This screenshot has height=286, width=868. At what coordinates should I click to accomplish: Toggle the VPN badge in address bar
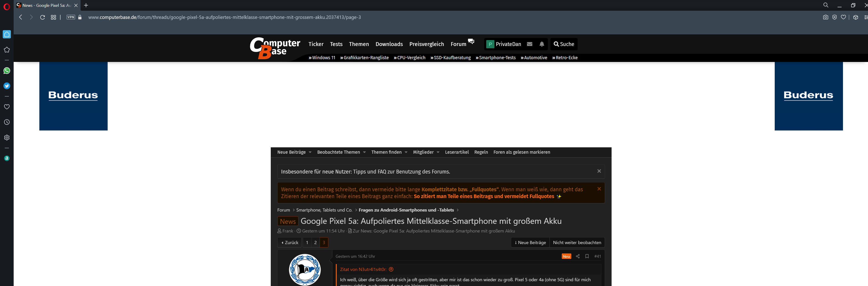click(x=71, y=17)
